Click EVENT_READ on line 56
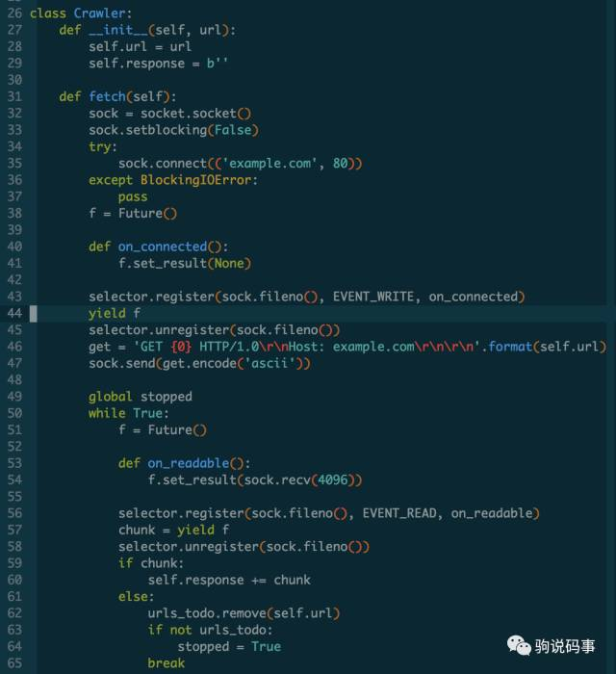Image resolution: width=616 pixels, height=674 pixels. click(399, 513)
